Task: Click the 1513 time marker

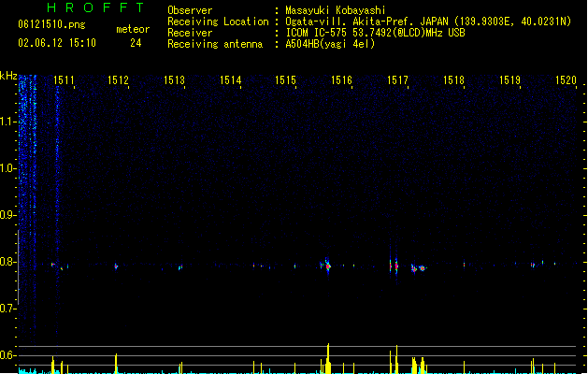Action: click(175, 80)
